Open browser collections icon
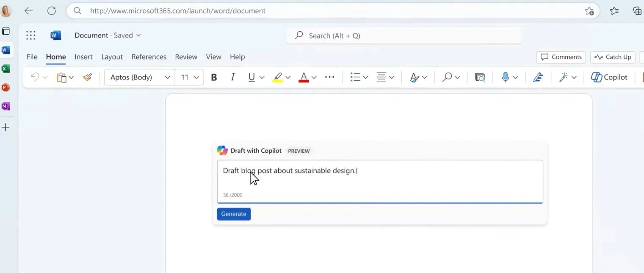Viewport: 644px width, 273px height. [x=637, y=11]
